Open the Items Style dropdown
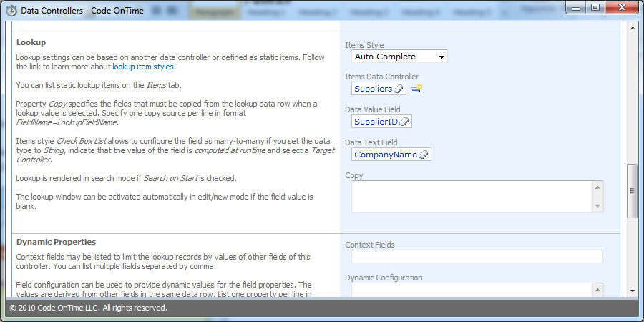This screenshot has width=644, height=322. pos(399,57)
